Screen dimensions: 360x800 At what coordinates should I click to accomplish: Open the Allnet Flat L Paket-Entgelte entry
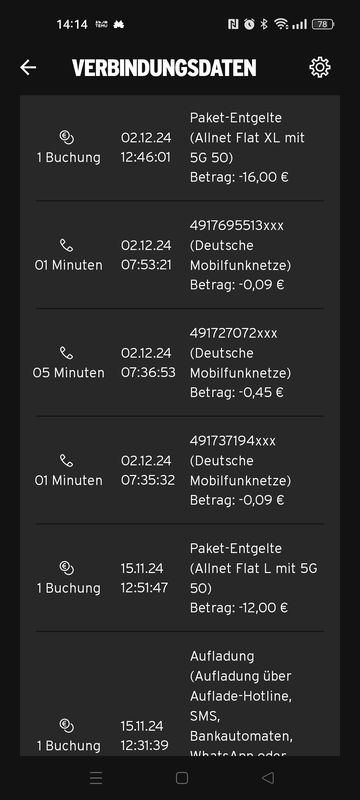(180, 578)
